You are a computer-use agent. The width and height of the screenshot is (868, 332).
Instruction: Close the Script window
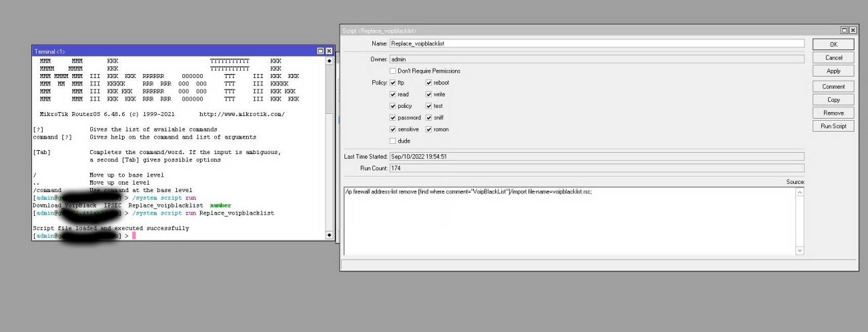pyautogui.click(x=852, y=31)
